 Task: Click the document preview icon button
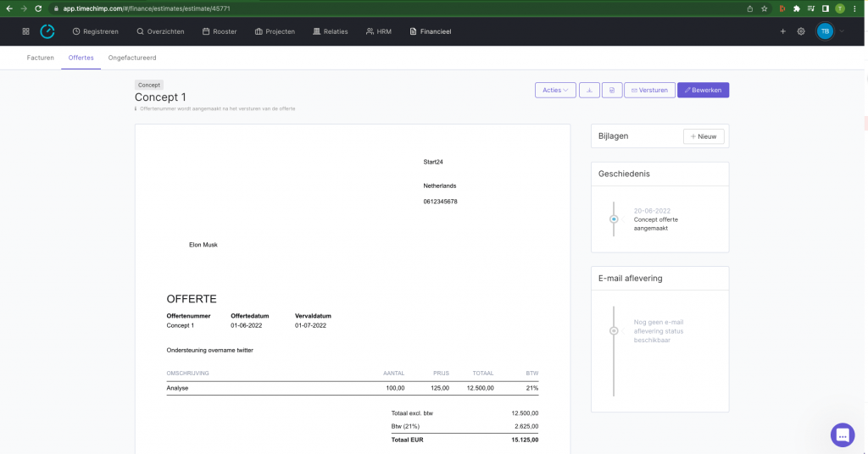point(612,90)
